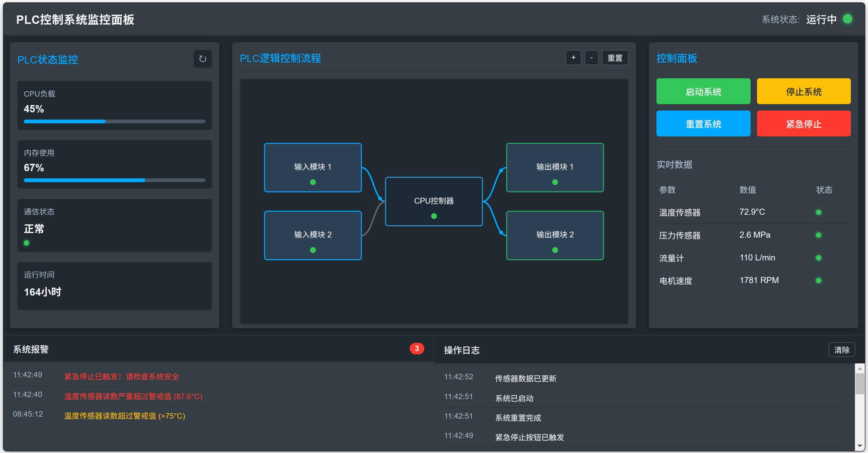Click the memory usage progress bar
This screenshot has width=868, height=453.
[114, 180]
